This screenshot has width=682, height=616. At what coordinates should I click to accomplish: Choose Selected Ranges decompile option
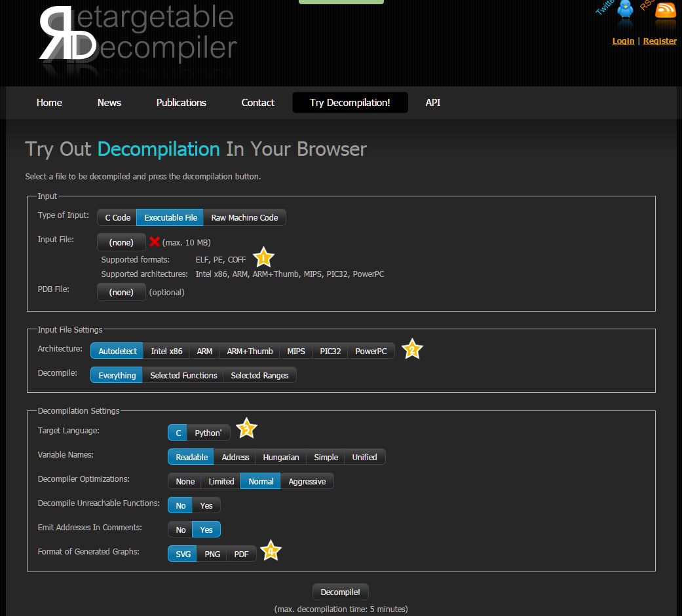(259, 375)
